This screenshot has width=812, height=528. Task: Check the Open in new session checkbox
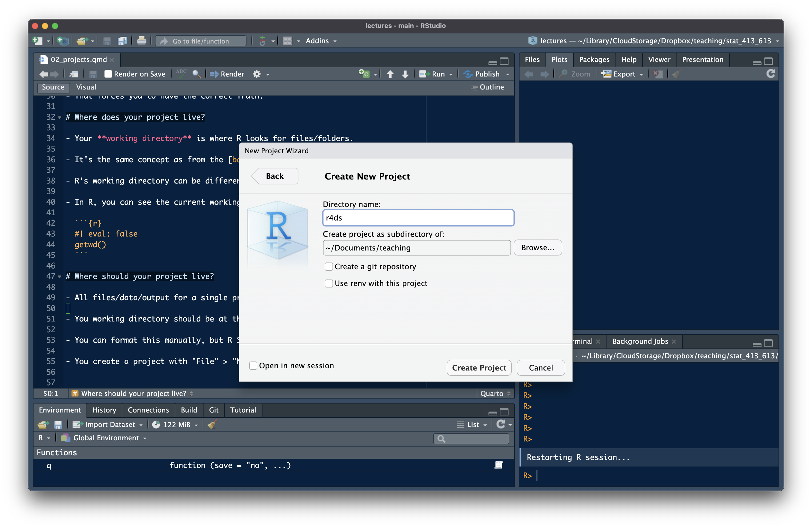[253, 366]
